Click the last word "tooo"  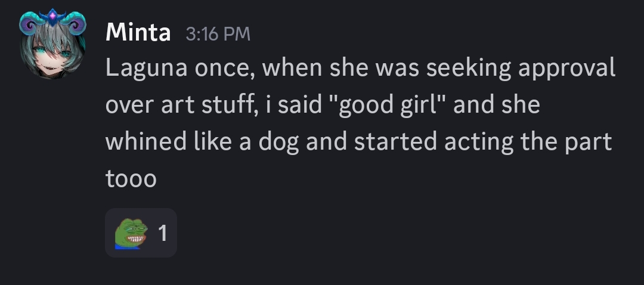pos(131,179)
